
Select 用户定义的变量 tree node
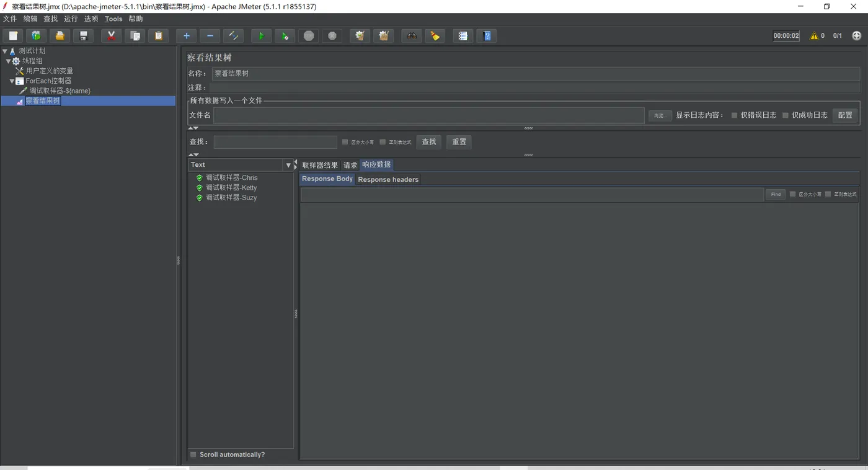tap(50, 71)
